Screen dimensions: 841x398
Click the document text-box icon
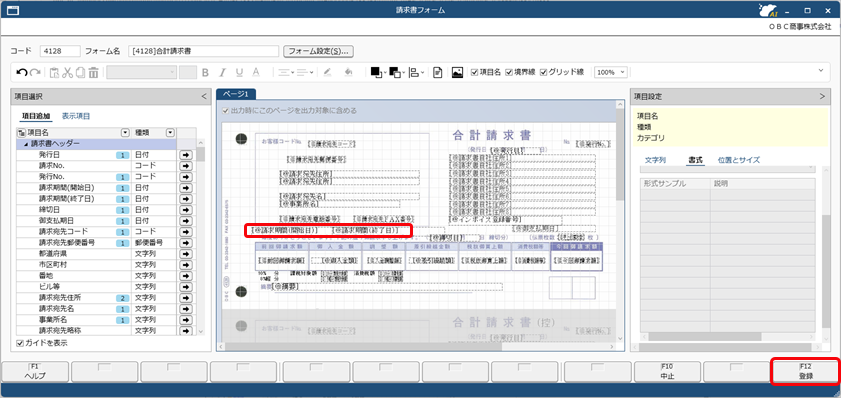tap(438, 72)
